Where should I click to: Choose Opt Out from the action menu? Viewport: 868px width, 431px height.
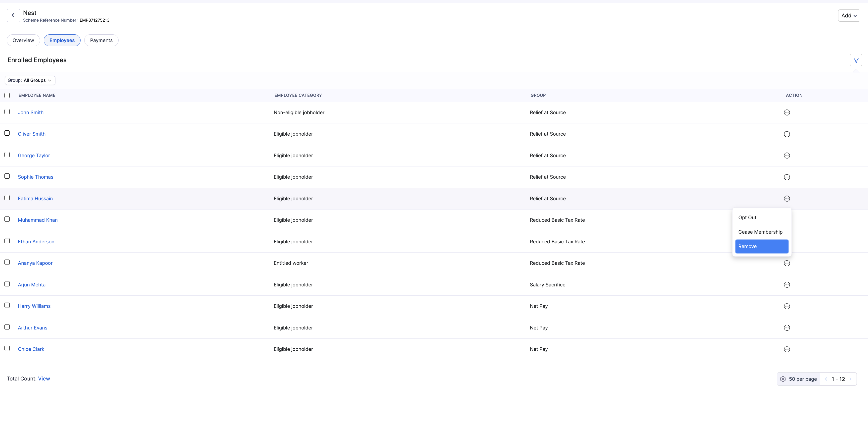pos(762,217)
